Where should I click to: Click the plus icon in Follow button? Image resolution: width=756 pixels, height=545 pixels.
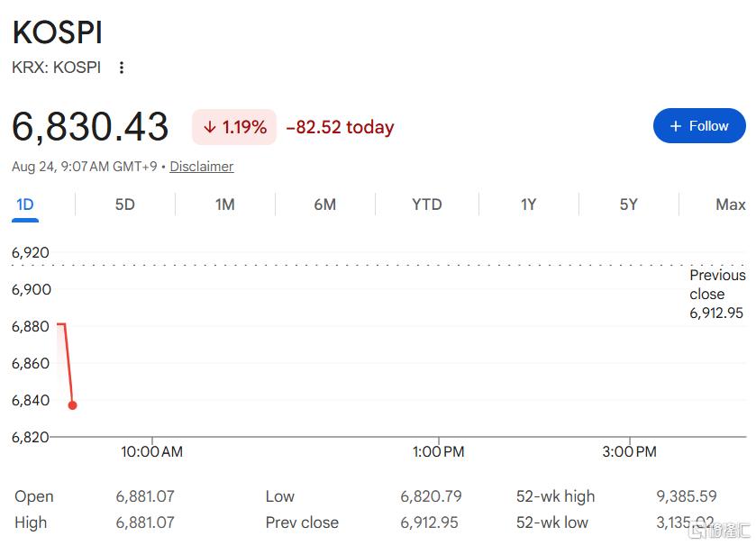676,126
